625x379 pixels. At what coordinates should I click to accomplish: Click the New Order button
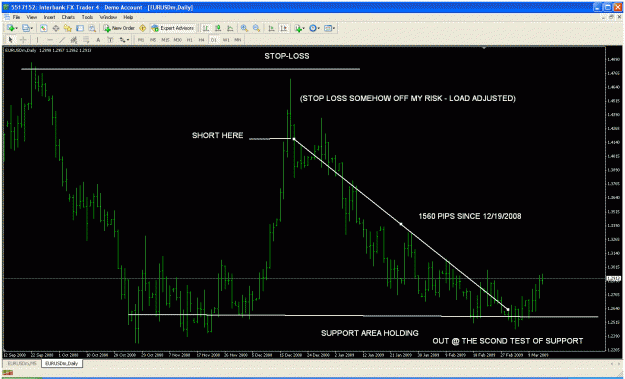pos(119,28)
